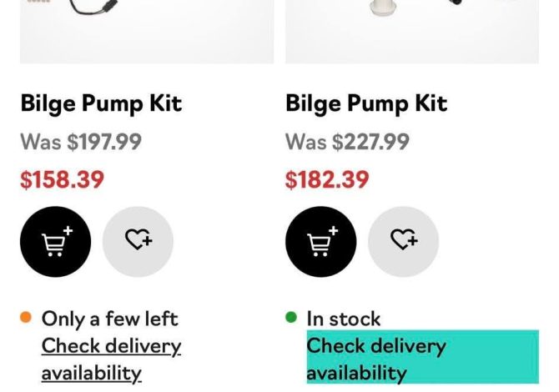This screenshot has width=559, height=392.
Task: Click the green in-stock indicator dot
Action: tap(291, 318)
